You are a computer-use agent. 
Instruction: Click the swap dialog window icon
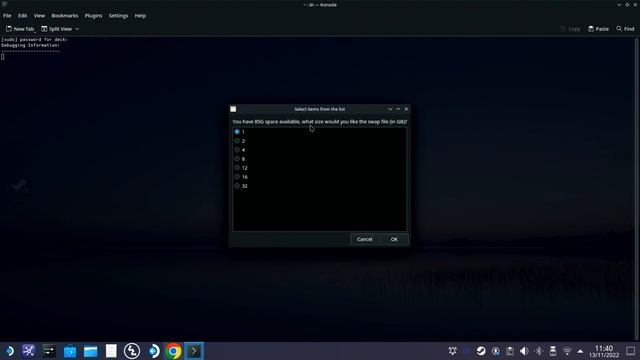click(x=233, y=109)
